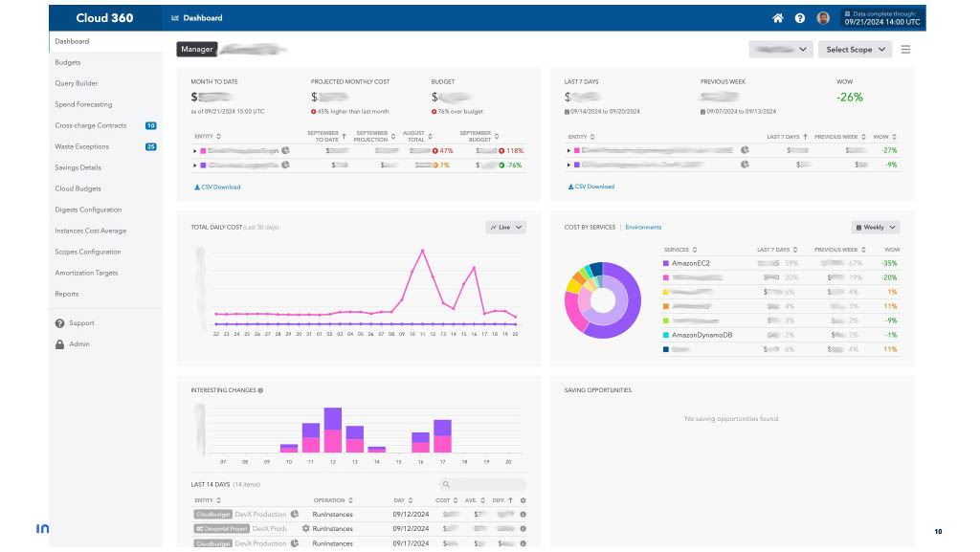
Task: Open Query Builder
Action: click(x=77, y=83)
